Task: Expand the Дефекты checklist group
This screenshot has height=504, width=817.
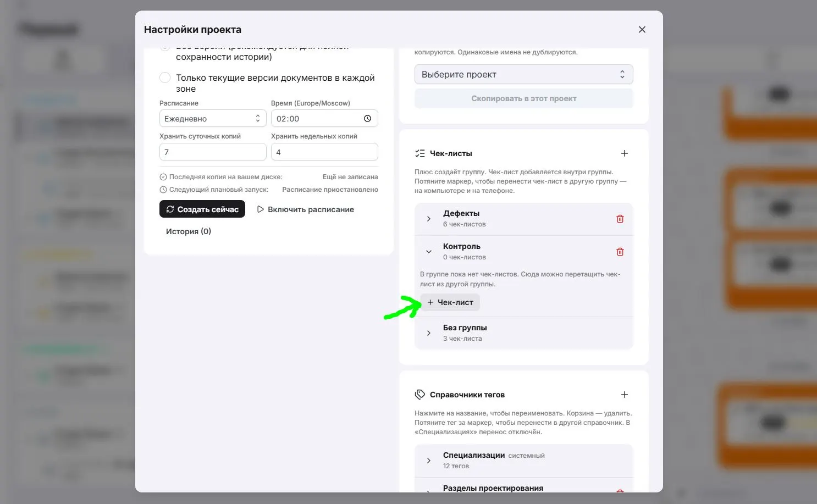Action: pos(429,219)
